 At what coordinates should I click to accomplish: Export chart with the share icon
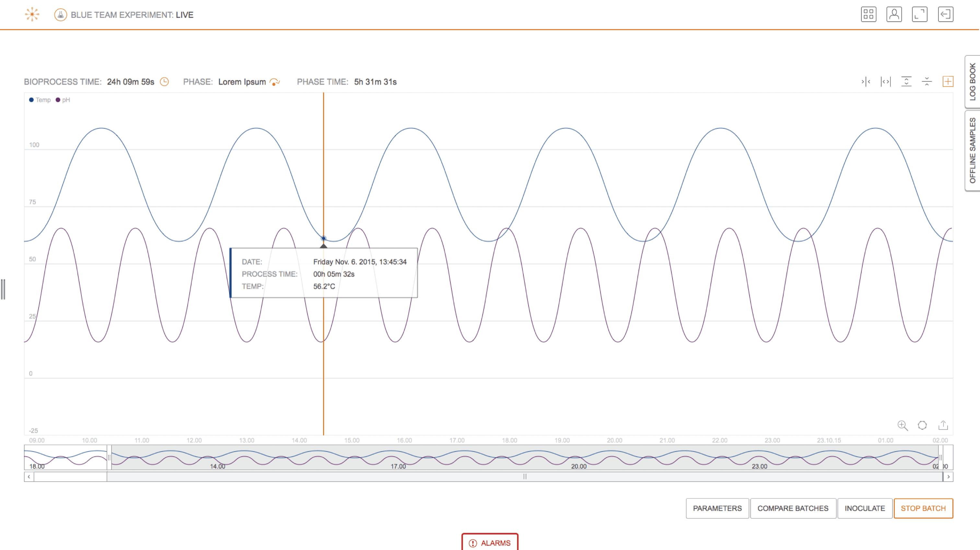tap(943, 425)
